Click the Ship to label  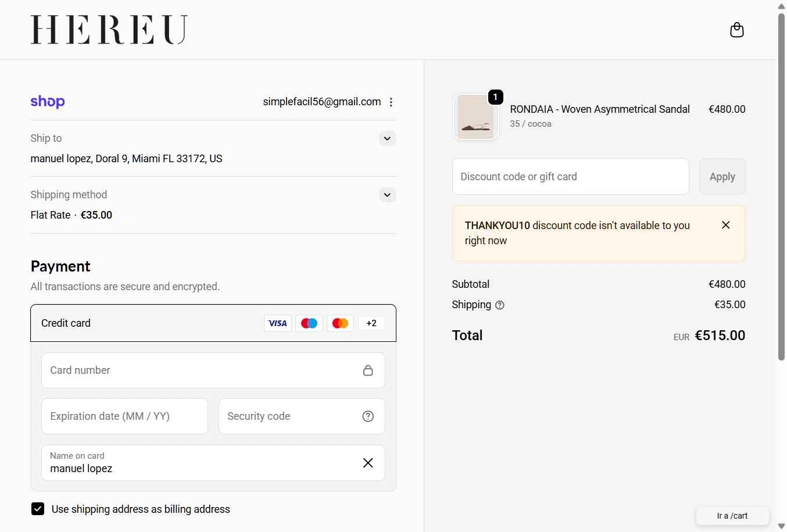(46, 138)
